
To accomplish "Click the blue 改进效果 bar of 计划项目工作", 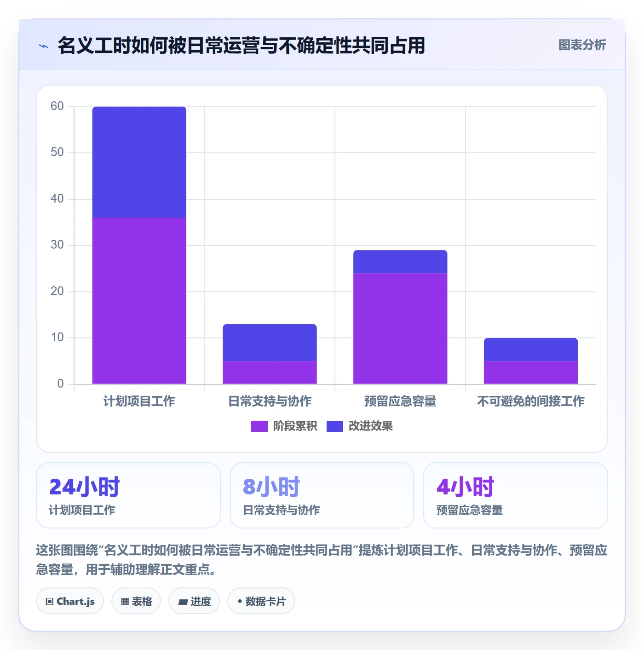I will coord(139,162).
